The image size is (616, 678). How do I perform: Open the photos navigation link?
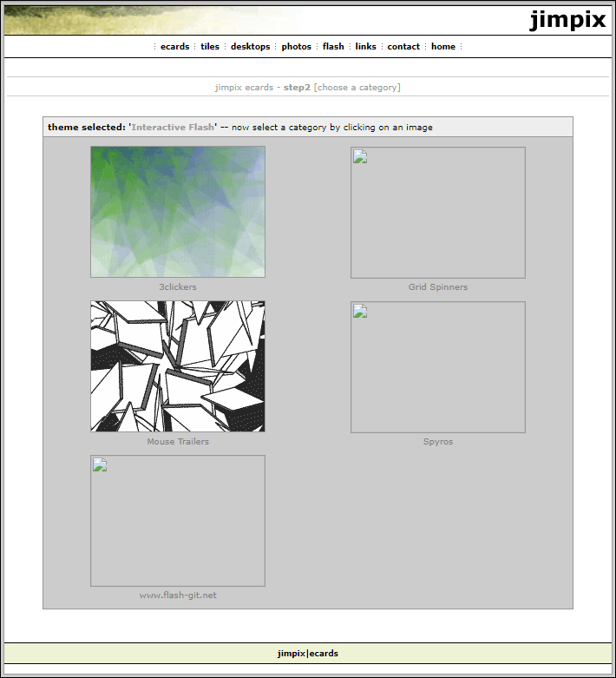[x=296, y=47]
